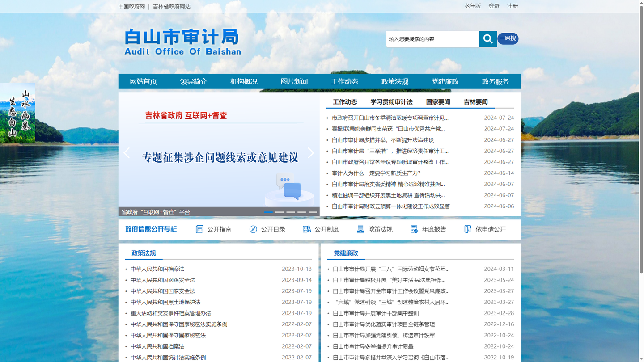Switch to the 学习贯彻审计法 tab
Image resolution: width=644 pixels, height=362 pixels.
391,102
